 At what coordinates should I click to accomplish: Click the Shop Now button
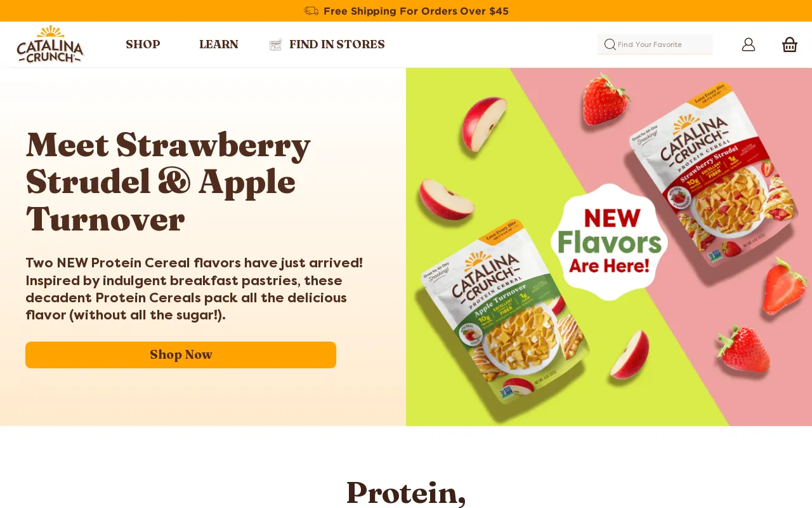pos(181,355)
